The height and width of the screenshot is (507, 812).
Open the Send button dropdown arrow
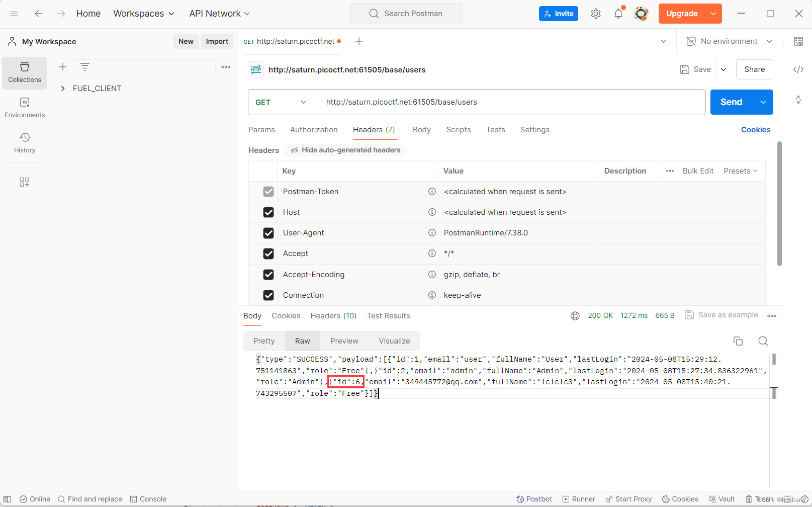763,102
